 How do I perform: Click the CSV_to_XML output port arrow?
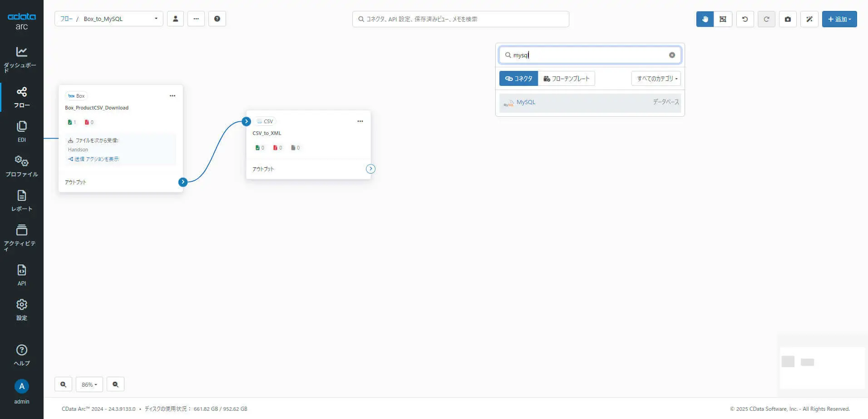(370, 169)
